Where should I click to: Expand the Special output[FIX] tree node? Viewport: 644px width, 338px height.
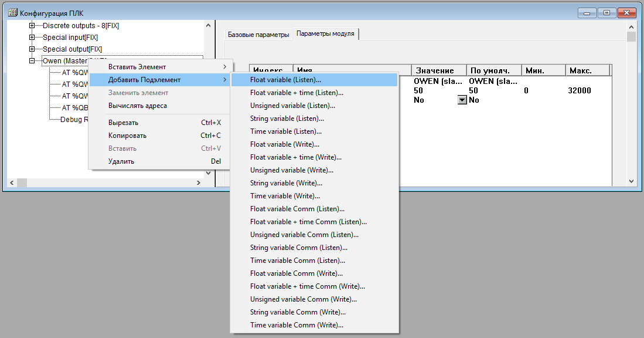click(32, 49)
